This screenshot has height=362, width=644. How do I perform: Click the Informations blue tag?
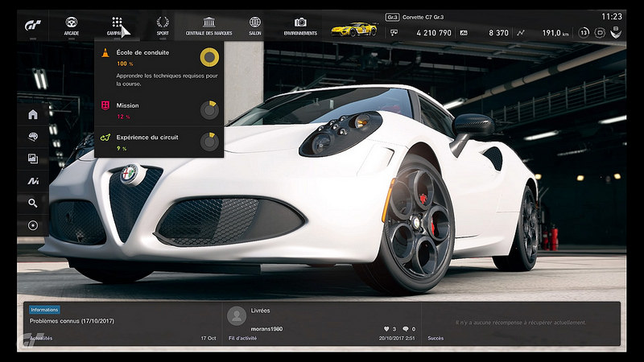44,310
